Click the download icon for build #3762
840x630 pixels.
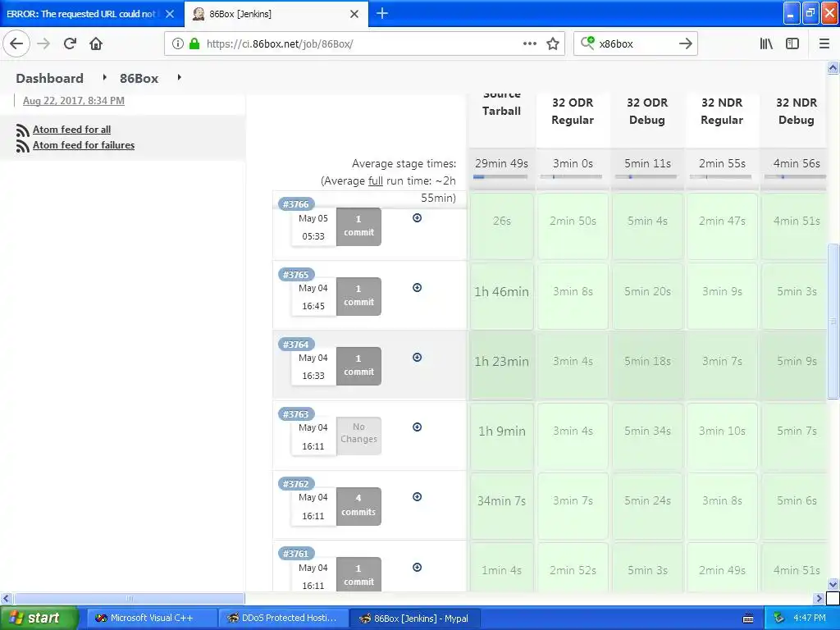[418, 496]
